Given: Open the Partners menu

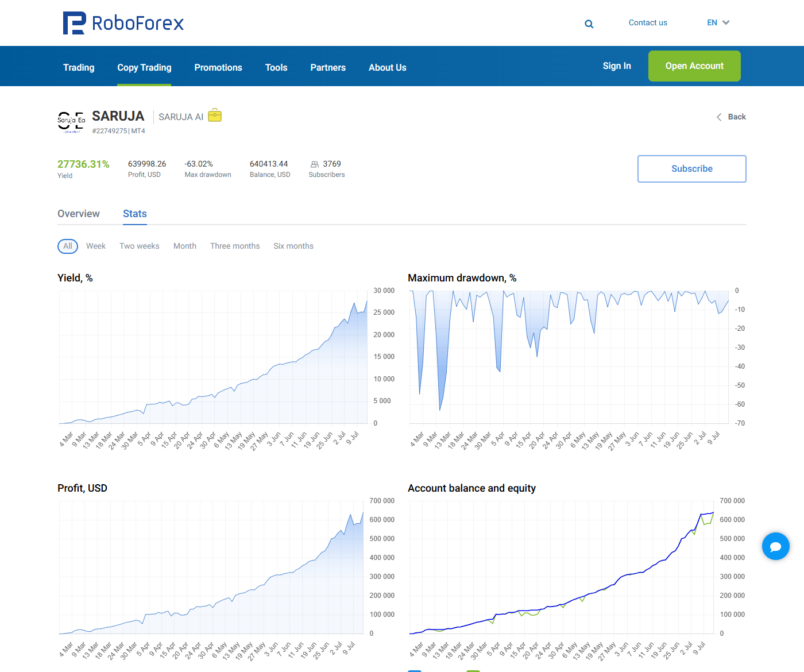Looking at the screenshot, I should coord(328,67).
